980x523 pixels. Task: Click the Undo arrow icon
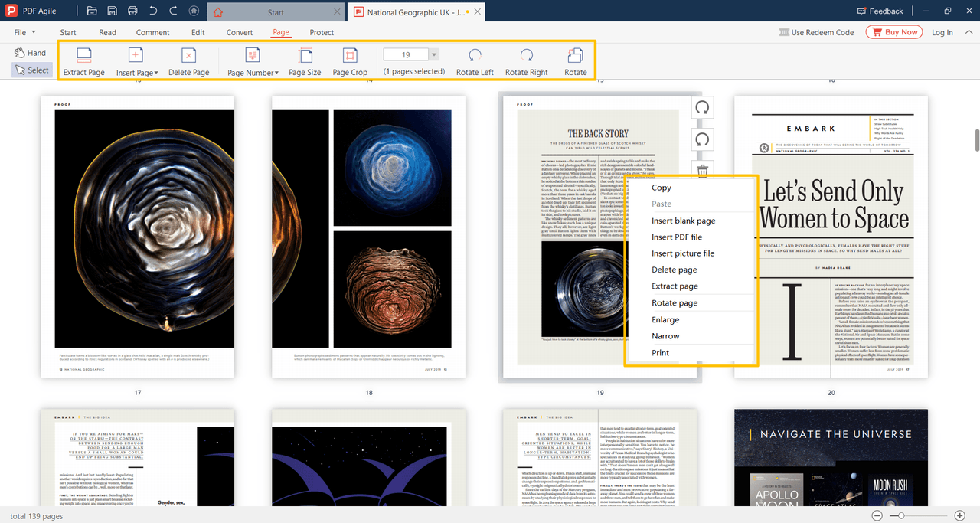point(152,11)
